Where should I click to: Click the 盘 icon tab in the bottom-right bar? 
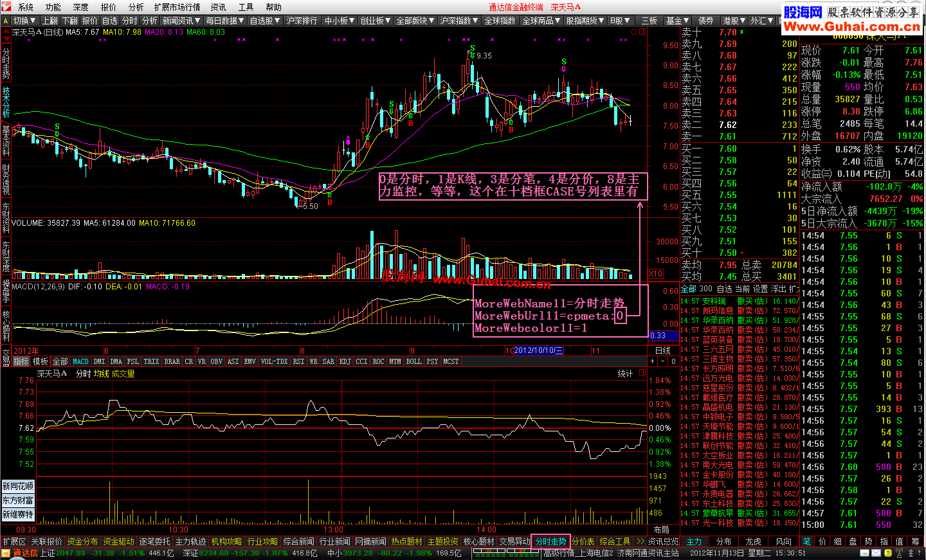[x=853, y=541]
